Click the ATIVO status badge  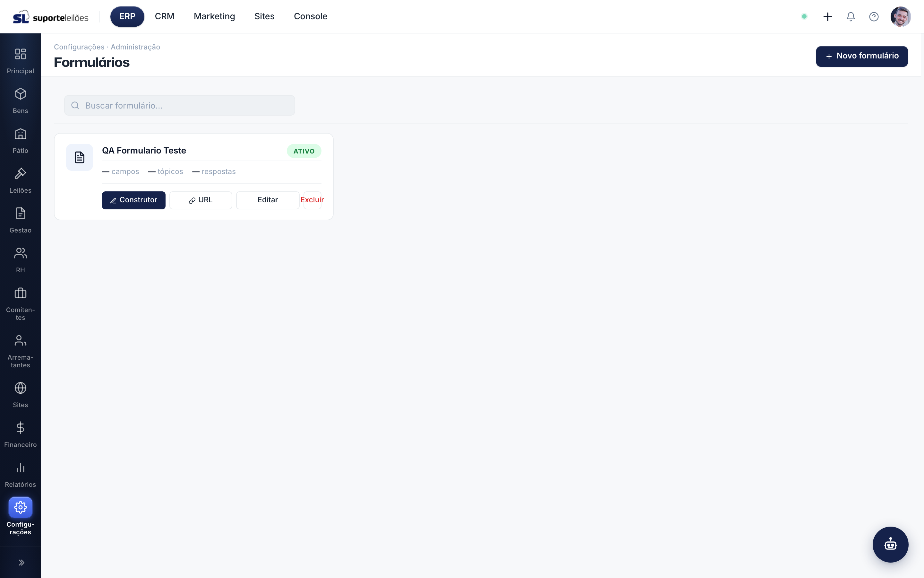point(304,151)
